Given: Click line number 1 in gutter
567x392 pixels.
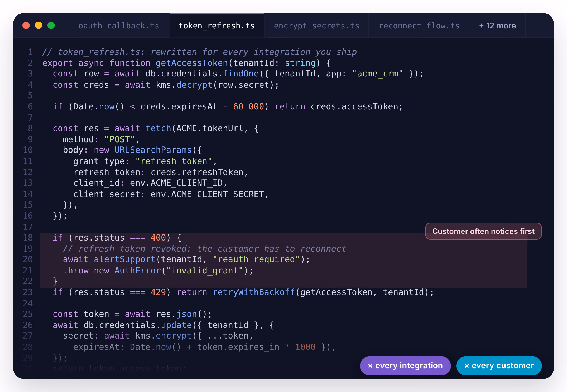Looking at the screenshot, I should 31,52.
